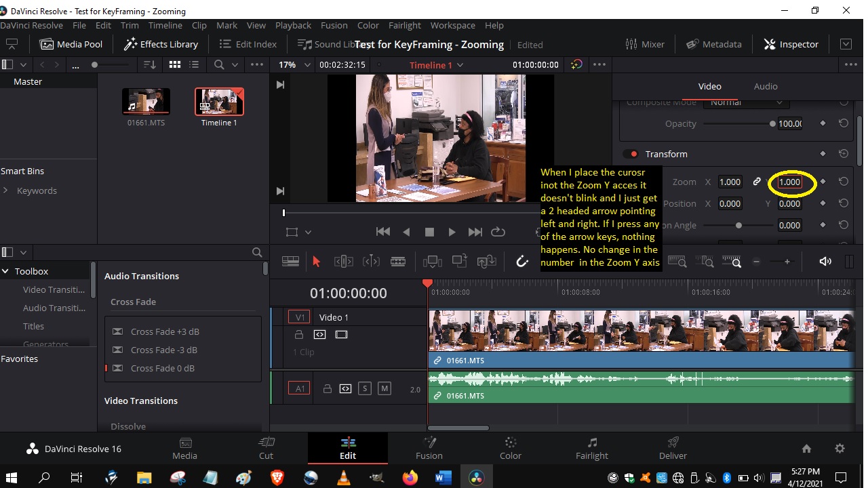Open project settings gear icon

[x=840, y=448]
